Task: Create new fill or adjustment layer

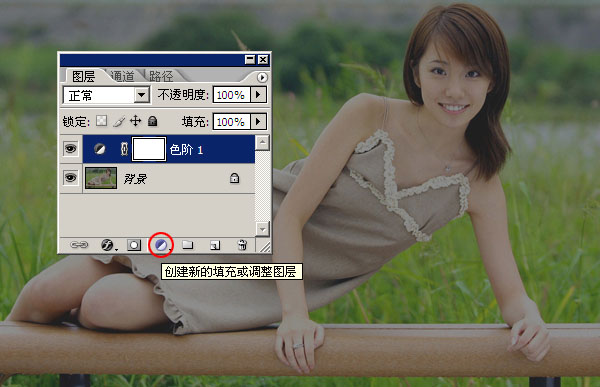Action: click(161, 245)
